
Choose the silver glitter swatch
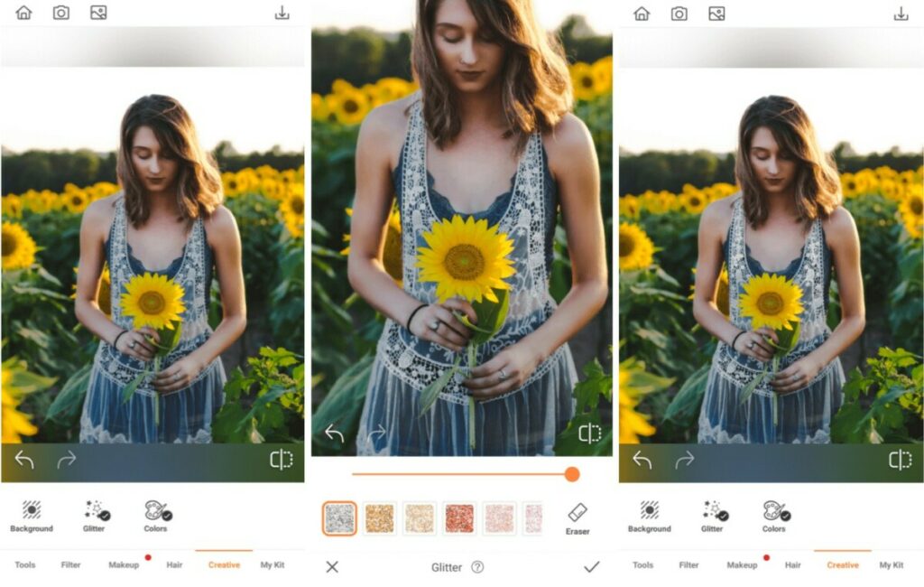(339, 518)
